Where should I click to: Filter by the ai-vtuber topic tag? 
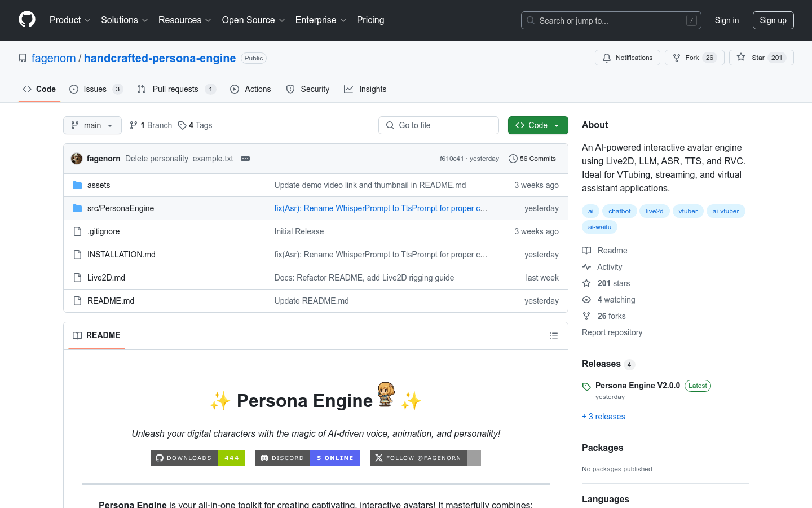point(726,211)
